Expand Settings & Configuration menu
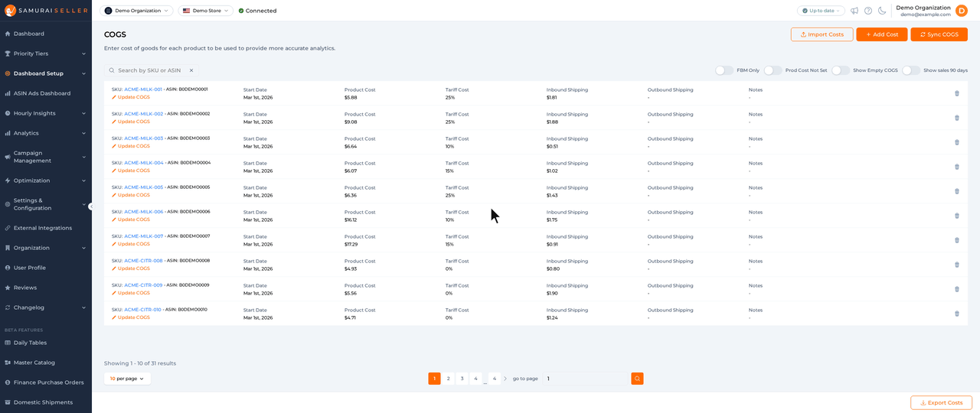The image size is (980, 413). (x=46, y=204)
